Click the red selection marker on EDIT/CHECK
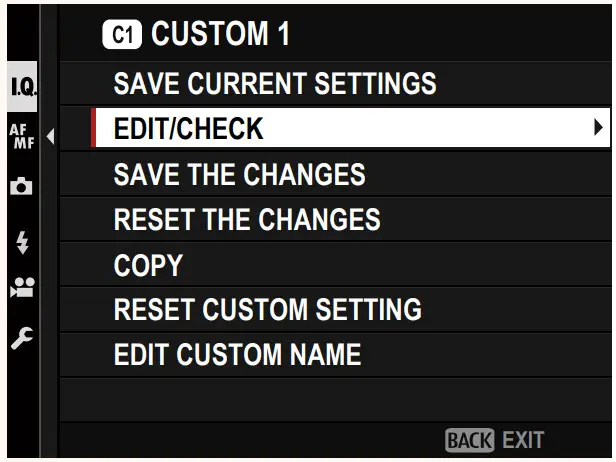The image size is (616, 462). (x=94, y=128)
